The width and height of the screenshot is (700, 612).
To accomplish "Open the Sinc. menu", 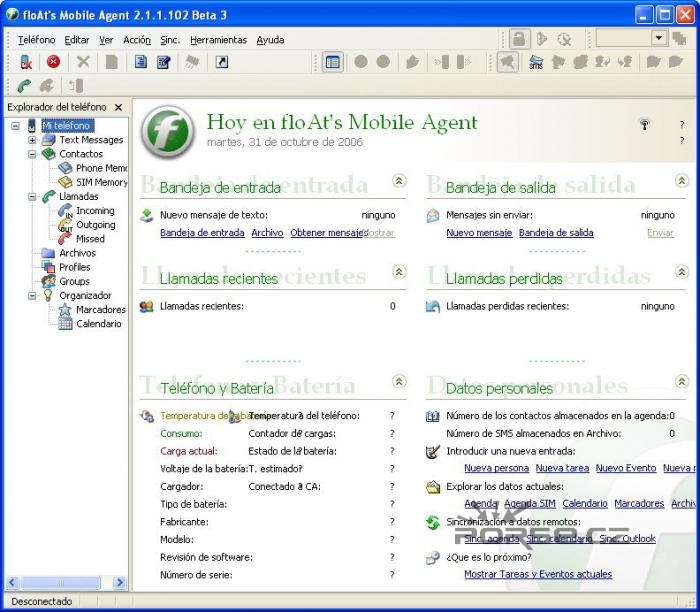I will [170, 40].
